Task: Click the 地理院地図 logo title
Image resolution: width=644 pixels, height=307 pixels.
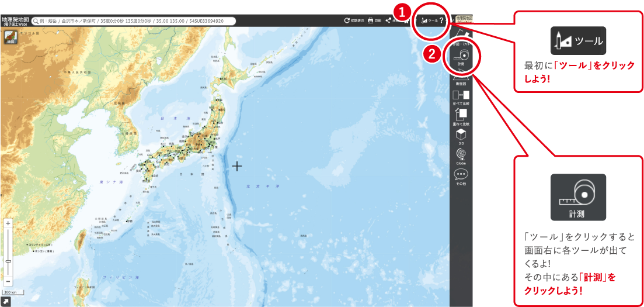Action: 15,20
